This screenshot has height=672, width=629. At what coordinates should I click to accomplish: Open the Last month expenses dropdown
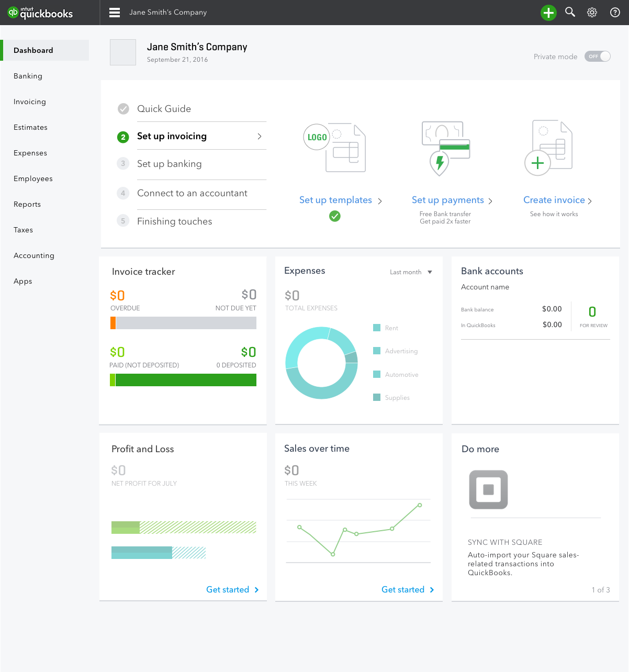tap(411, 272)
